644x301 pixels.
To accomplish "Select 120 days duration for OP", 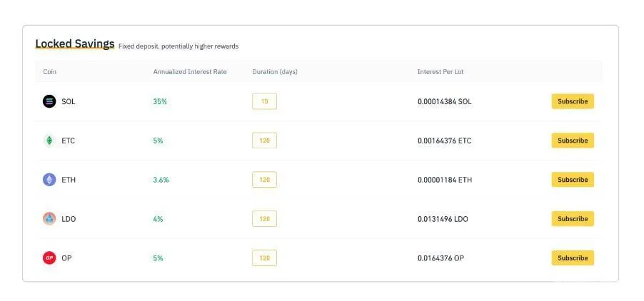I will [264, 258].
